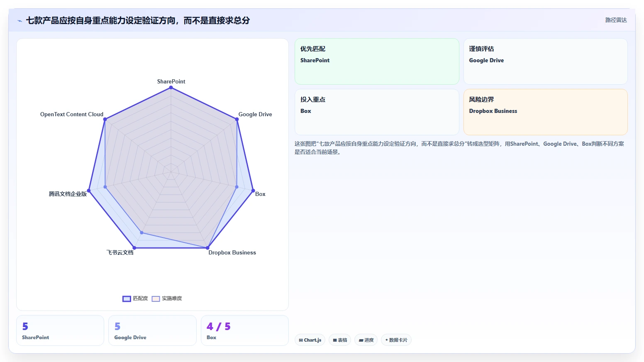Toggle the 匹配度 legend swatch
The height and width of the screenshot is (362, 644).
127,298
